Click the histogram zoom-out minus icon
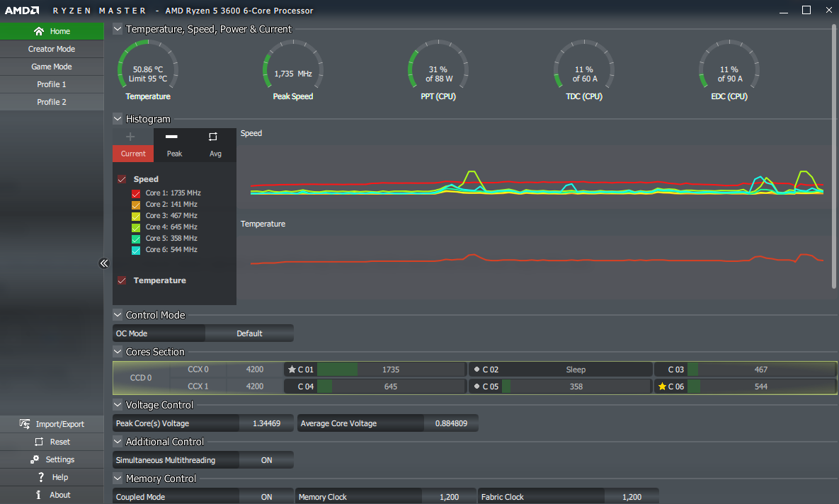 tap(171, 137)
